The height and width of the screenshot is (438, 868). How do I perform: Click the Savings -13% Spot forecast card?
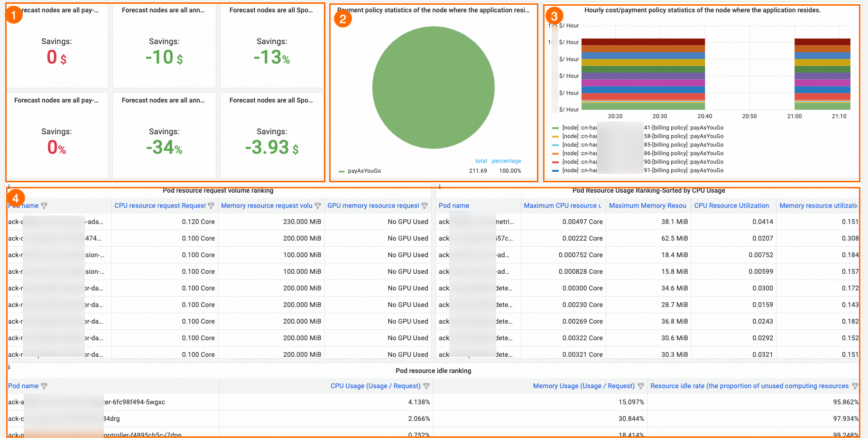[272, 46]
